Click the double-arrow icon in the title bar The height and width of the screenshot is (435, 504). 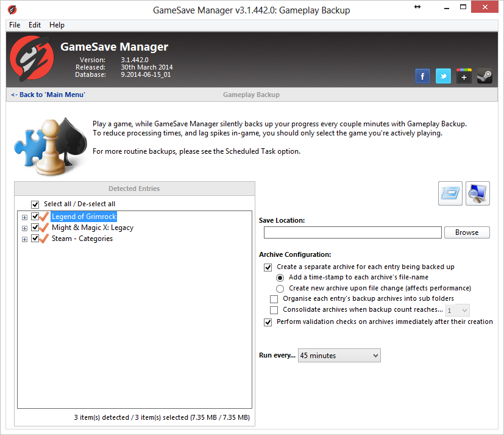click(417, 7)
